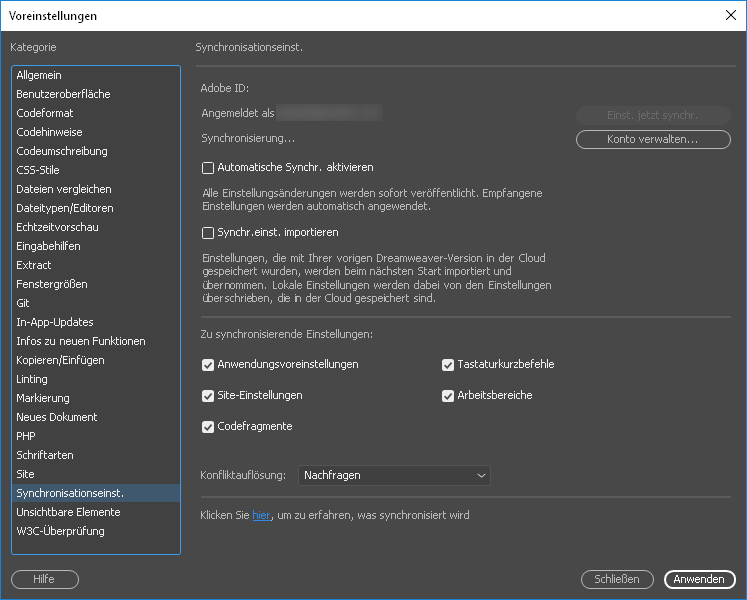Viewport: 747px width, 600px height.
Task: Open Schriftarten category
Action: pyautogui.click(x=96, y=456)
